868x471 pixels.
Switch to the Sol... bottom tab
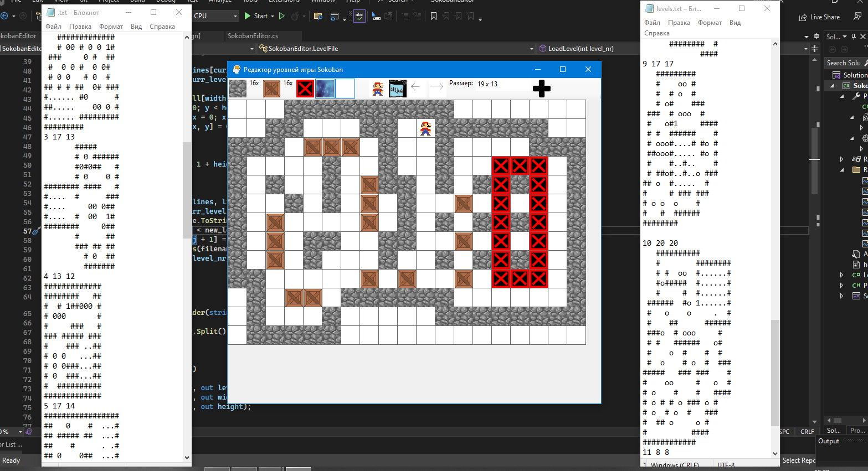click(x=833, y=431)
